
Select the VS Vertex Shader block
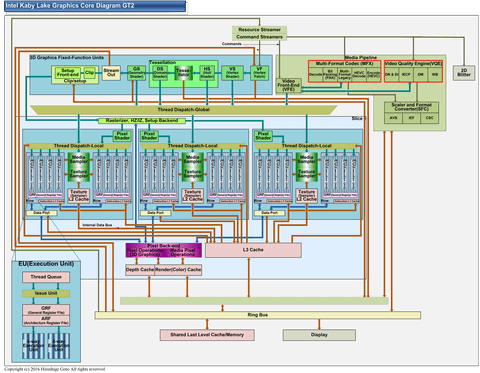click(232, 73)
